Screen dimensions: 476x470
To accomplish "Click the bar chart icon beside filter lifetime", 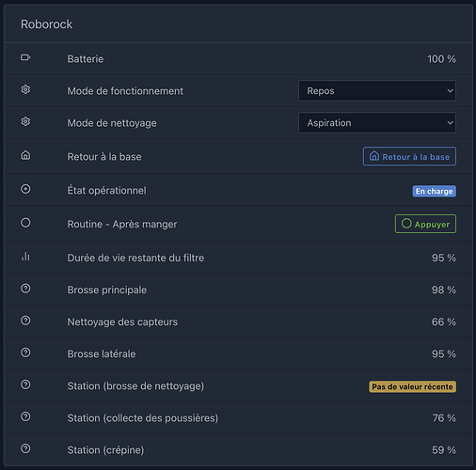I will pos(25,257).
